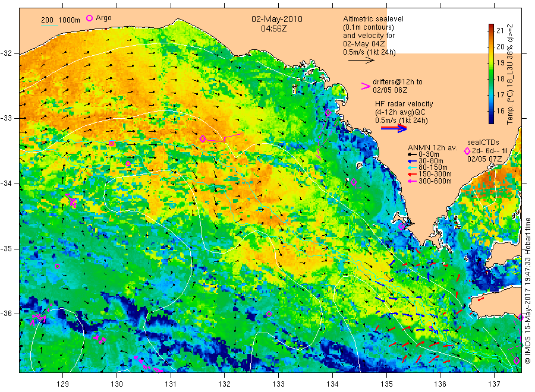Click the cyan 80-150m arrow legend symbol
This screenshot has height=392, width=535.
click(412, 167)
